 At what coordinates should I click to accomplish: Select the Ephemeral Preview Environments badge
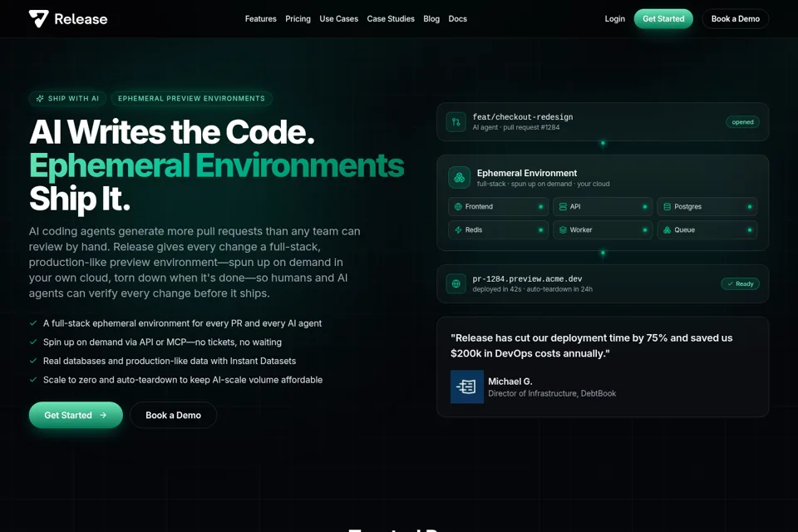point(191,98)
